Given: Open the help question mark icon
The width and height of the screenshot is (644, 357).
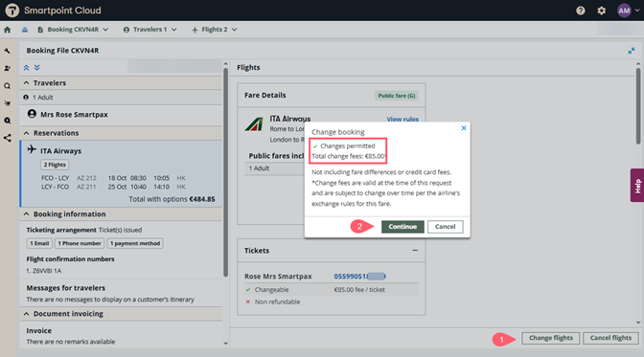Looking at the screenshot, I should click(x=581, y=11).
